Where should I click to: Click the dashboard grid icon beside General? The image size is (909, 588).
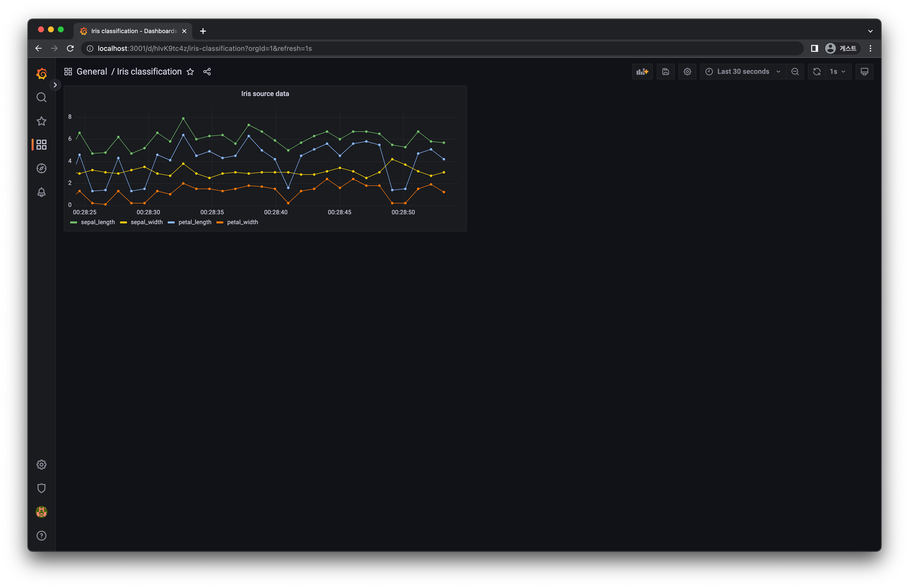pyautogui.click(x=68, y=72)
